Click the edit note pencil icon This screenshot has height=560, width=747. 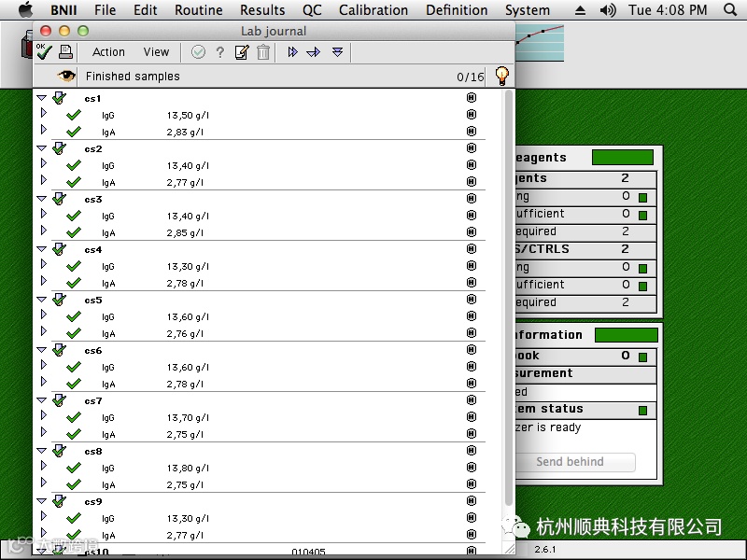(x=242, y=52)
